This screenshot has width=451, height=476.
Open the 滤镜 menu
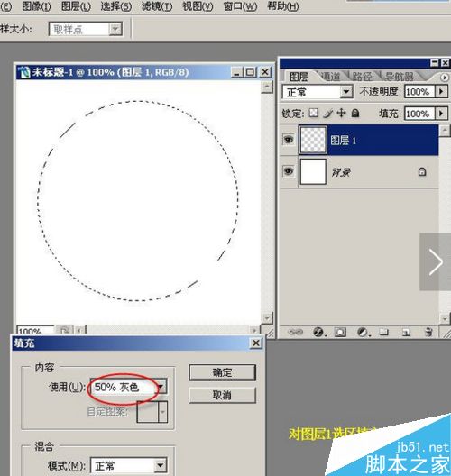tap(157, 6)
